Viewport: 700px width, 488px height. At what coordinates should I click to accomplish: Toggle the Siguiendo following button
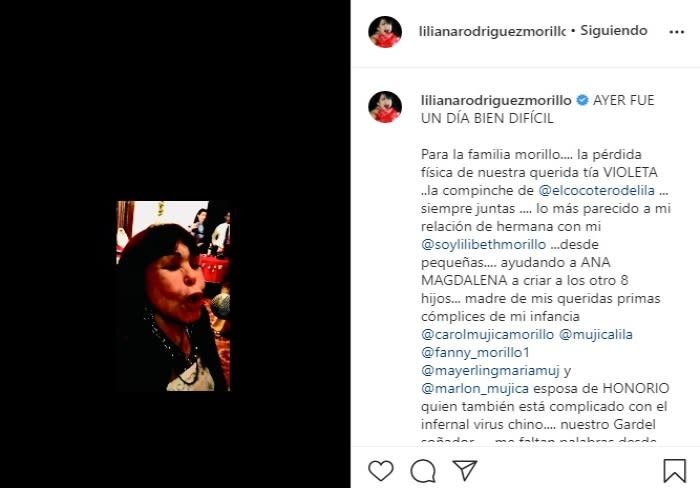click(613, 30)
